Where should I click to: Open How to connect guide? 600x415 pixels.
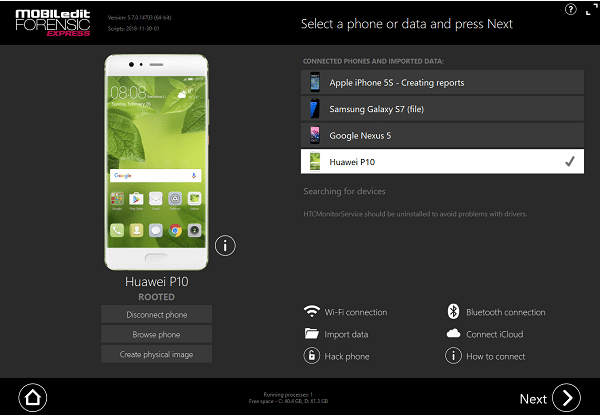(x=496, y=356)
